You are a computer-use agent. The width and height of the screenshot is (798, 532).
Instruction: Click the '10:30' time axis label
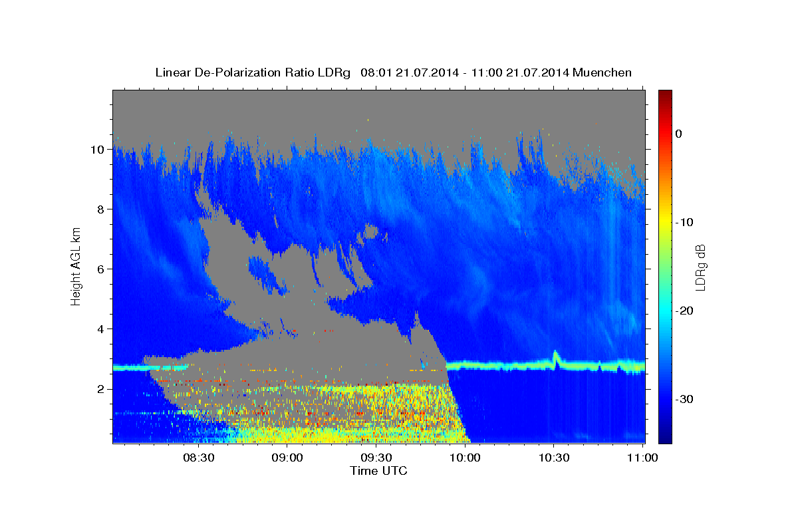[554, 458]
